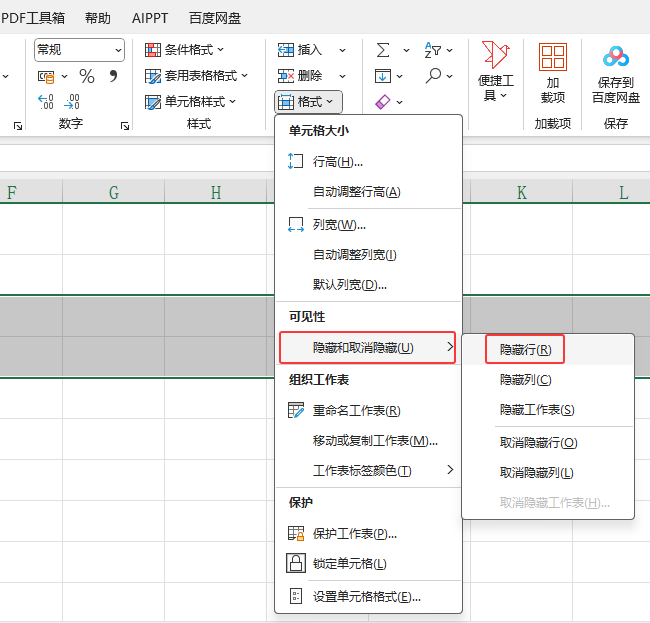Select Protect Sheet (保护工作表)

click(368, 533)
